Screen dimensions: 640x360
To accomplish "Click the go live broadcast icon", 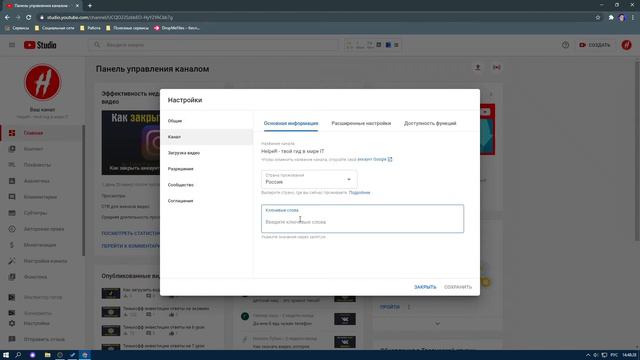I will coord(496,67).
